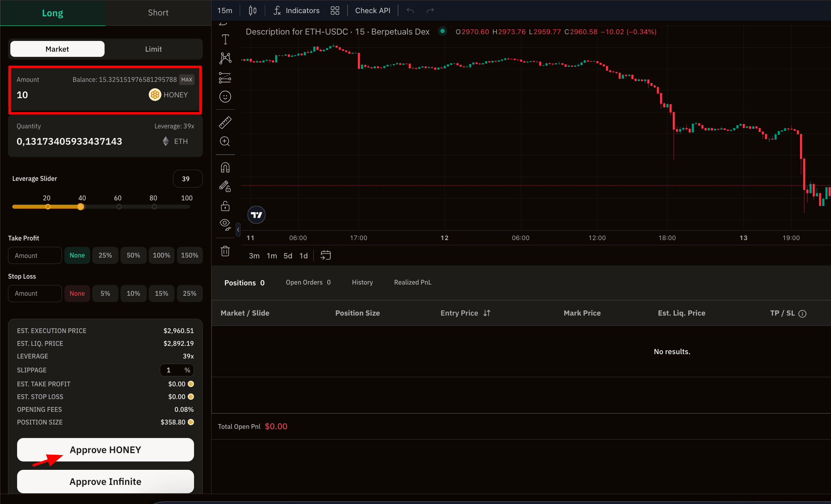Viewport: 831px width, 504px height.
Task: Open the History tab
Action: point(362,282)
